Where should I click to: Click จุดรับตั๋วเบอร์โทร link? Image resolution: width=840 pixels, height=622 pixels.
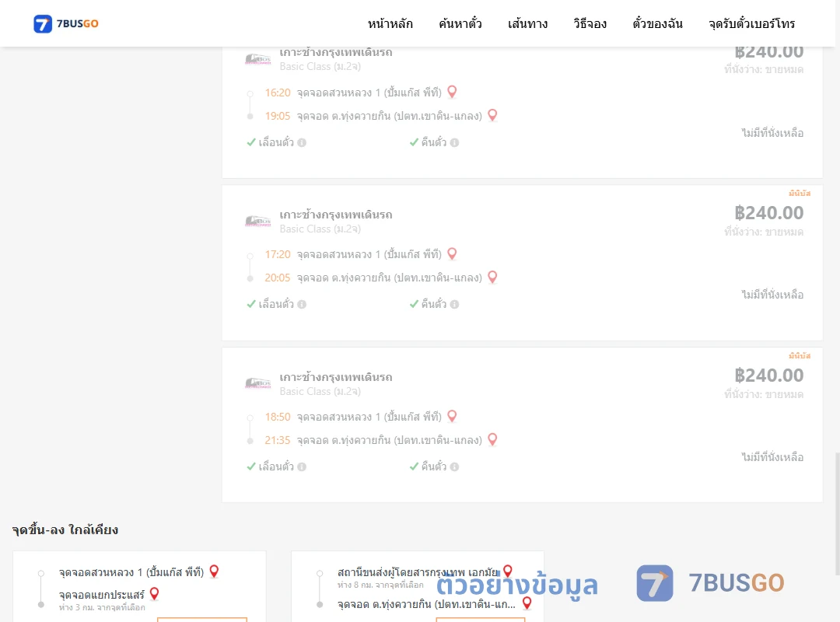[x=751, y=23]
